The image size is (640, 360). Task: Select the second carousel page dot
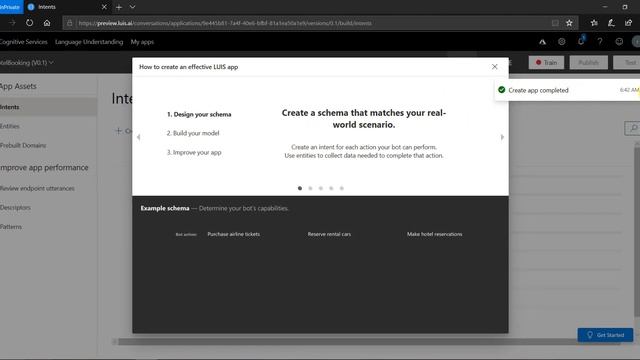click(x=310, y=188)
